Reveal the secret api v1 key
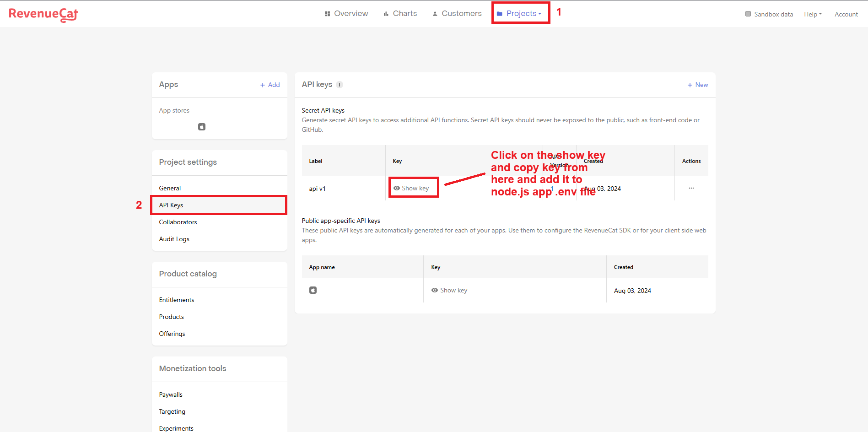The height and width of the screenshot is (432, 868). coord(411,188)
